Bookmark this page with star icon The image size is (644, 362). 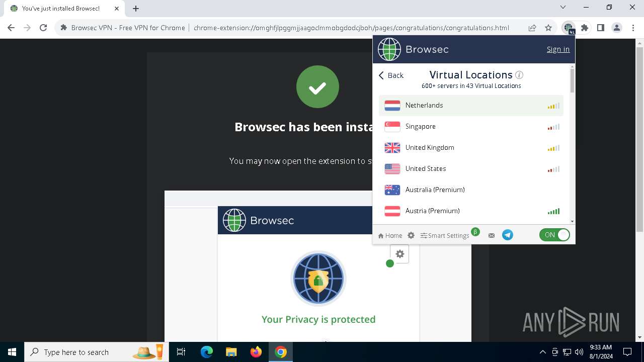pyautogui.click(x=548, y=28)
